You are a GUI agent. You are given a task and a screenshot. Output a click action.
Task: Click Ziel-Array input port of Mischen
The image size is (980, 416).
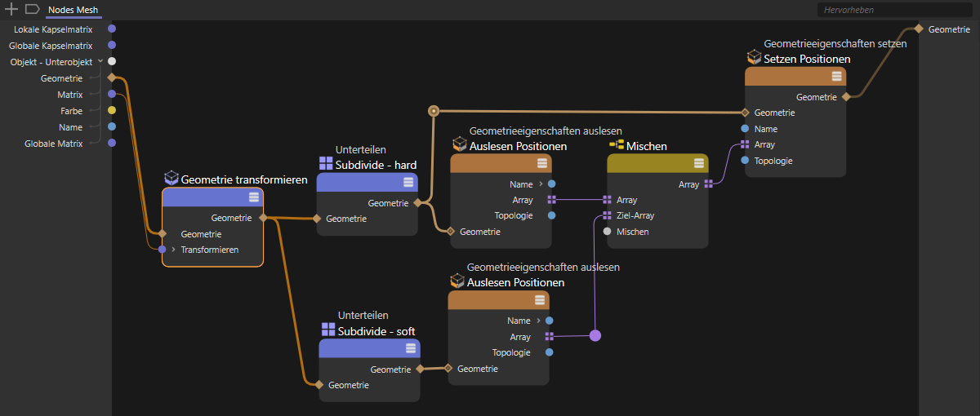[x=607, y=215]
